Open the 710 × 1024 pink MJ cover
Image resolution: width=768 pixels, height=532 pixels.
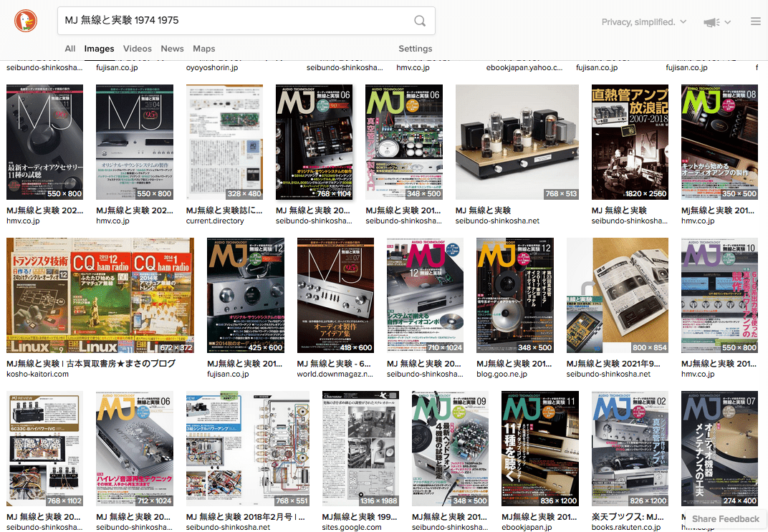[x=425, y=295]
